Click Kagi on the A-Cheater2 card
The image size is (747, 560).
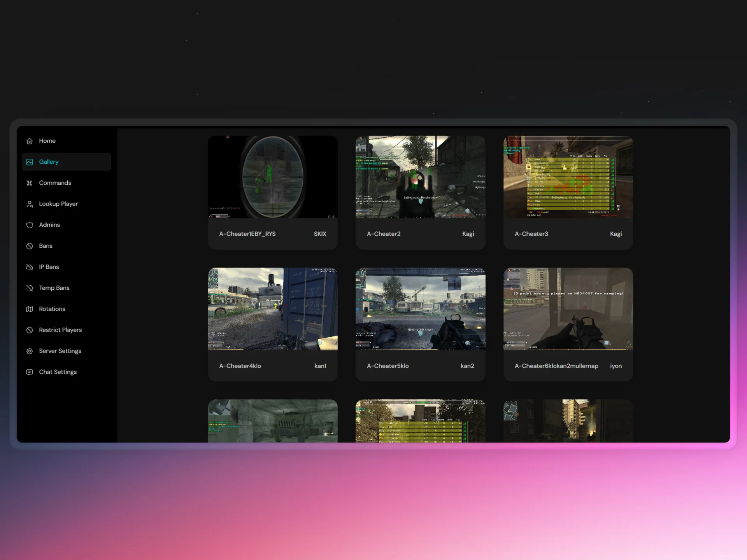pyautogui.click(x=468, y=234)
